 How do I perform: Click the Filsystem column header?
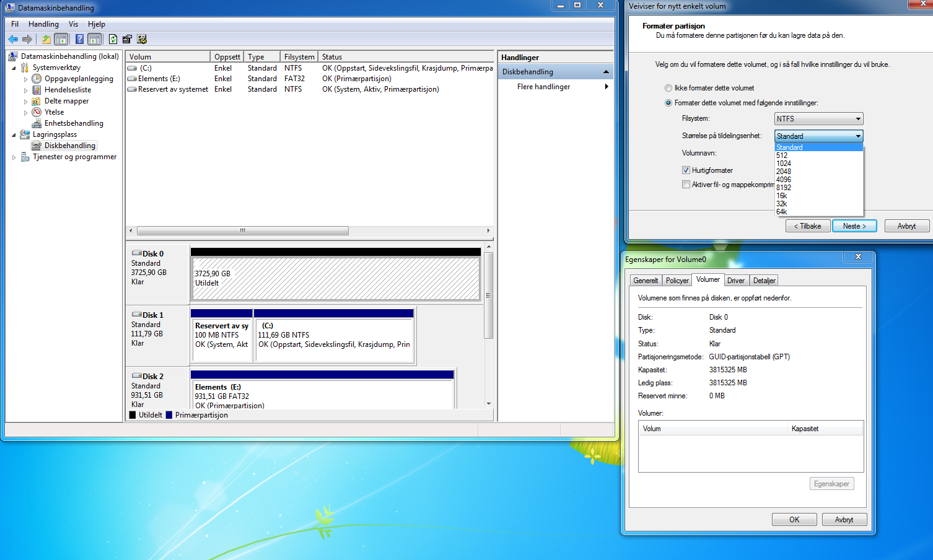(x=299, y=56)
